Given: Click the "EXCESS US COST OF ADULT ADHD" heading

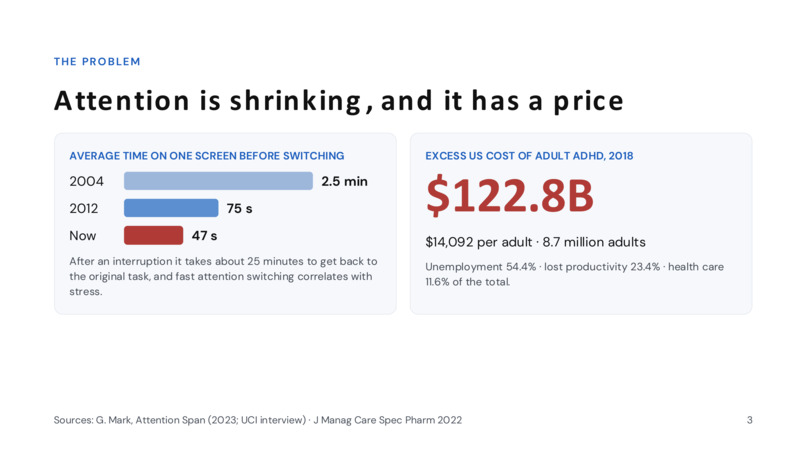Looking at the screenshot, I should [529, 156].
